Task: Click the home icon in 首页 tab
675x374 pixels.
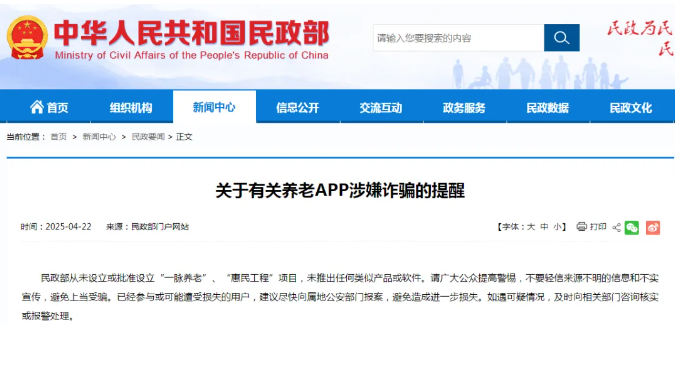Action: point(37,107)
